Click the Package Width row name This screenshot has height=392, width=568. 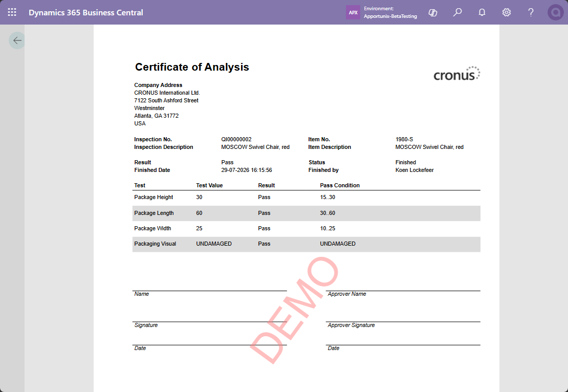tap(152, 229)
